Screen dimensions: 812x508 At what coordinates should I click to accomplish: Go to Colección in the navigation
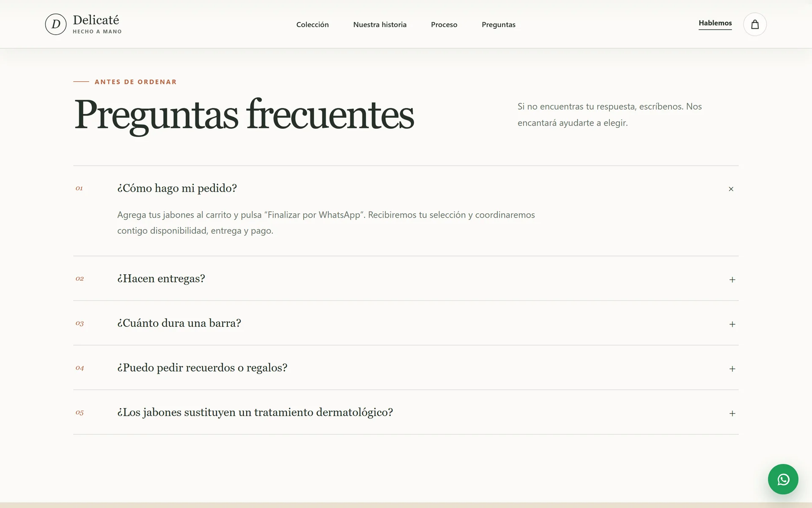pyautogui.click(x=313, y=25)
